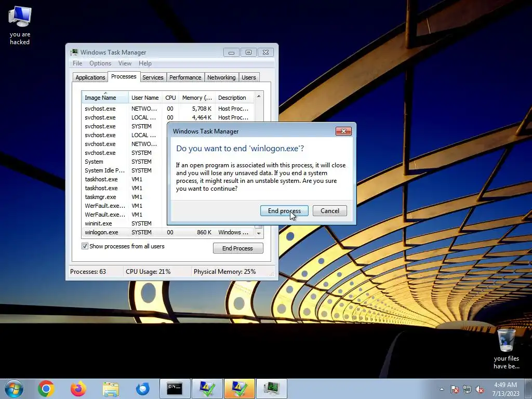Click the End Process button in Task Manager

coord(238,248)
